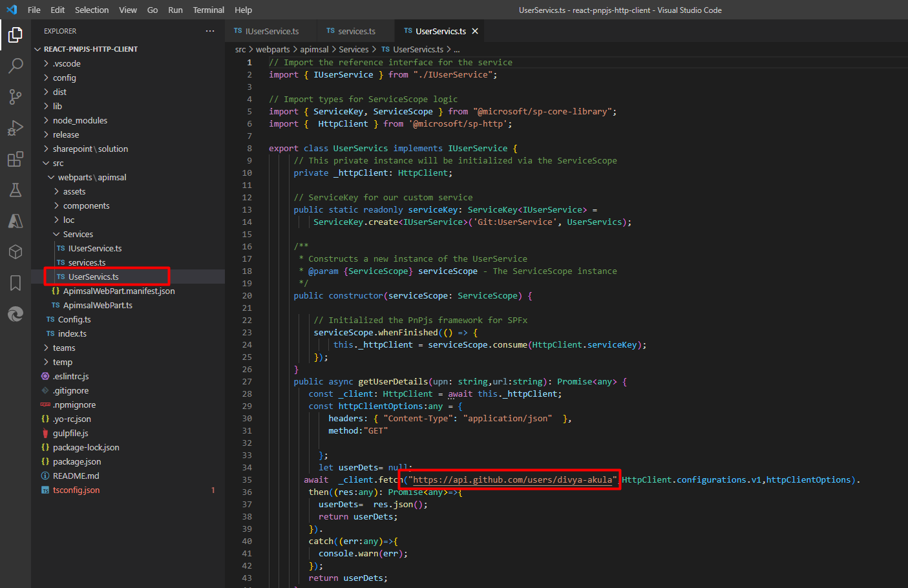908x588 pixels.
Task: Open services.ts in the file tree
Action: (x=128, y=262)
